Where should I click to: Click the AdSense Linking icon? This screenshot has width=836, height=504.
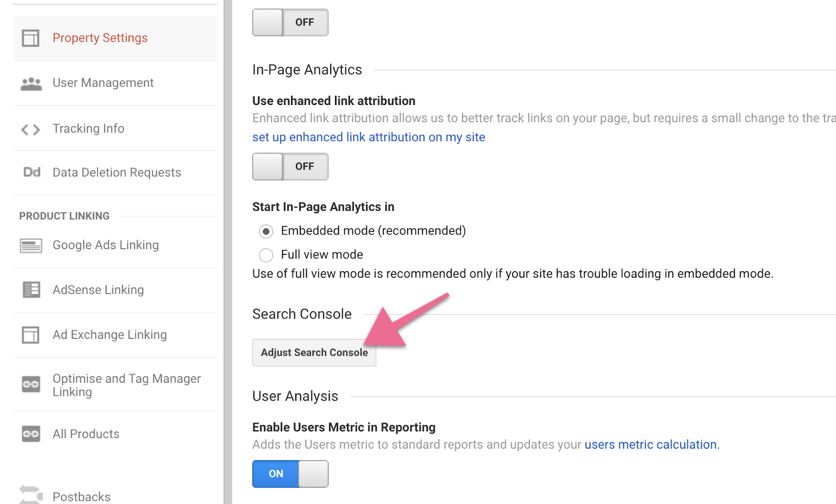[x=31, y=290]
